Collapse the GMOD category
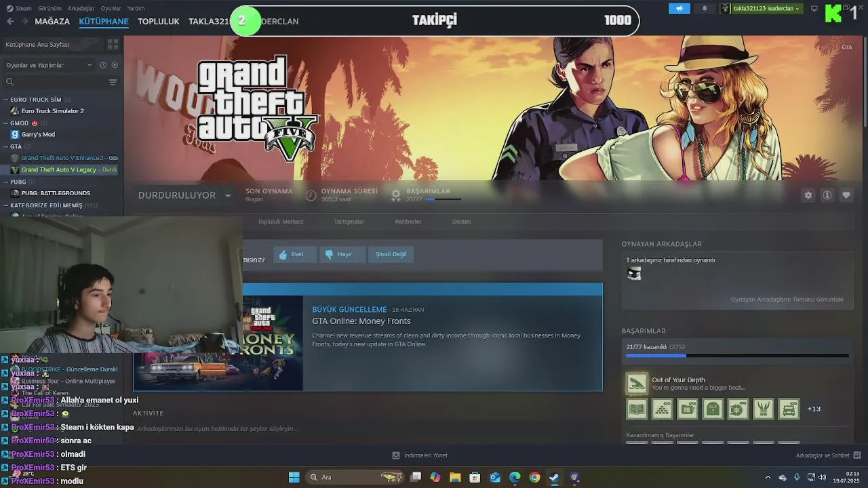This screenshot has width=868, height=488. [25, 123]
